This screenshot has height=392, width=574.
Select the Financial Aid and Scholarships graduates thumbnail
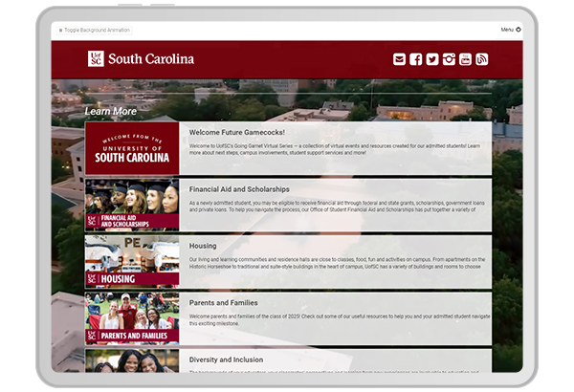pos(132,205)
